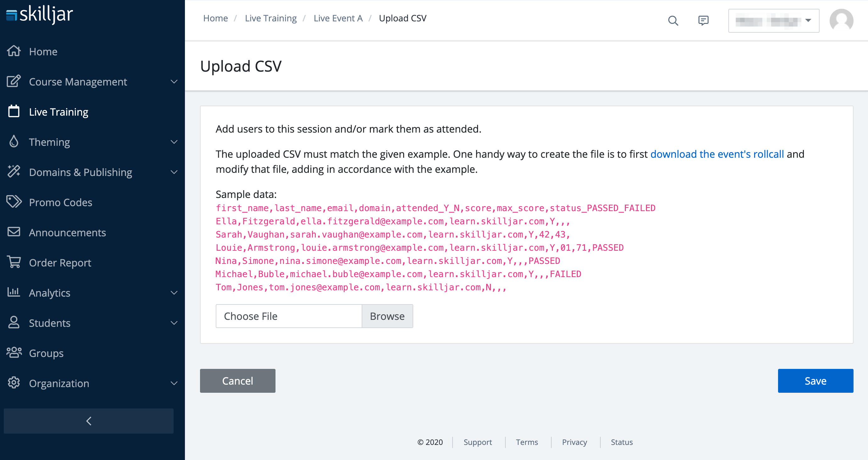Screen dimensions: 868x460
Task: Open the user account dropdown
Action: click(x=774, y=20)
